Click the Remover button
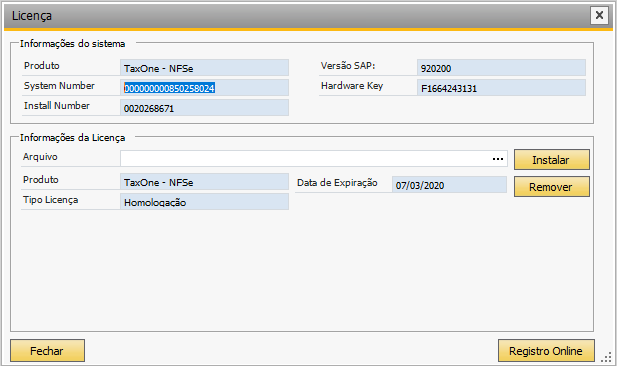This screenshot has width=617, height=366. [x=552, y=187]
